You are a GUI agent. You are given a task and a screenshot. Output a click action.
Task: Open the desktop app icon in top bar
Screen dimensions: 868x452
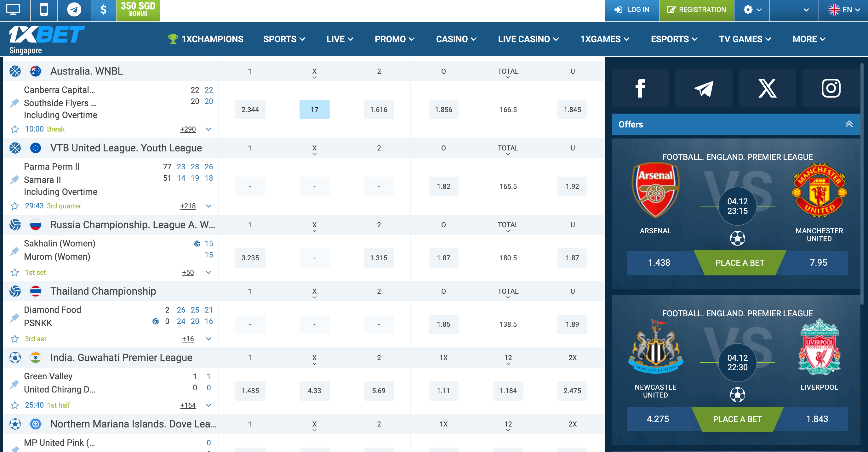[13, 9]
